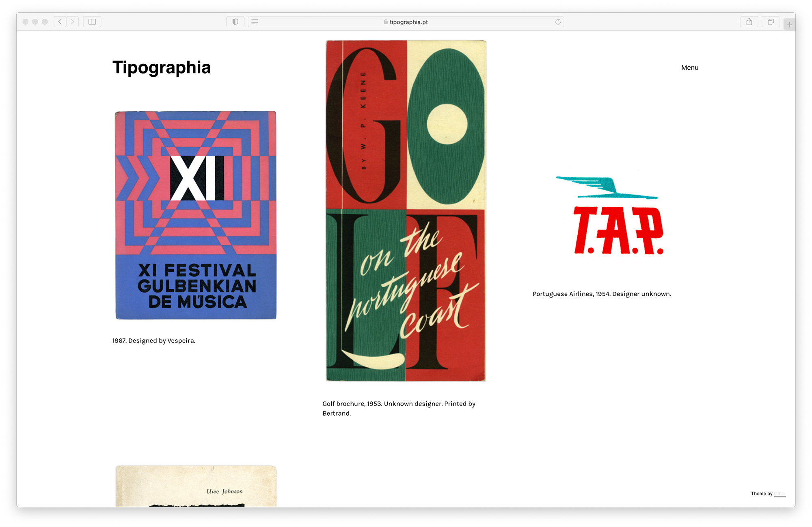Open a new tab with the plus button
This screenshot has width=812, height=527.
(789, 24)
